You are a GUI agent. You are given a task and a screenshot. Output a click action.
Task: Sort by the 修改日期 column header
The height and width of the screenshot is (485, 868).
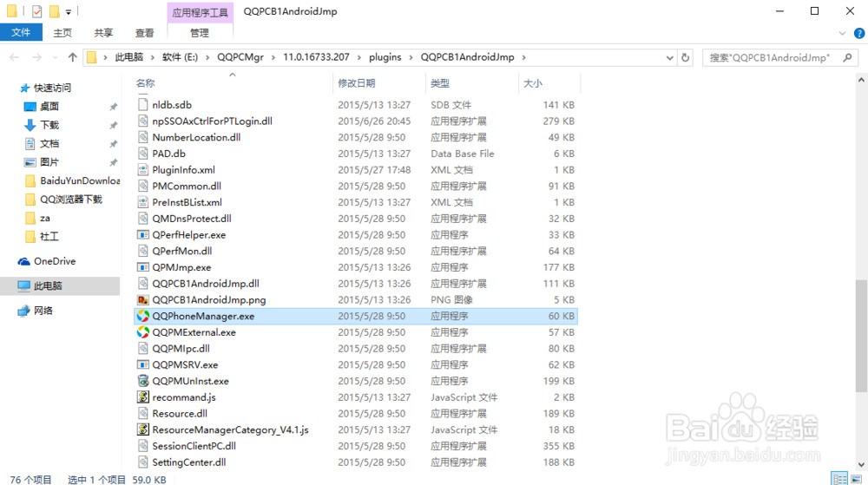(357, 83)
